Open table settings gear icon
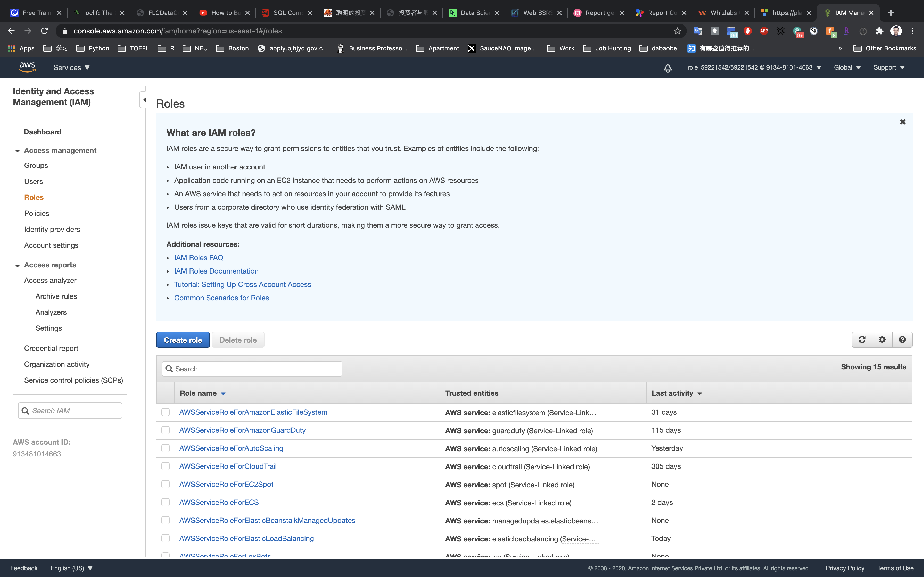 [x=882, y=340]
